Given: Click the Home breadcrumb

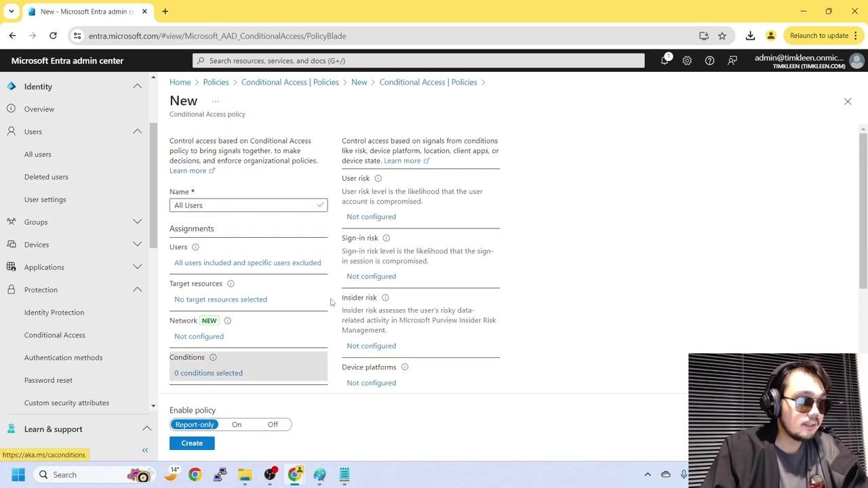Looking at the screenshot, I should [180, 82].
